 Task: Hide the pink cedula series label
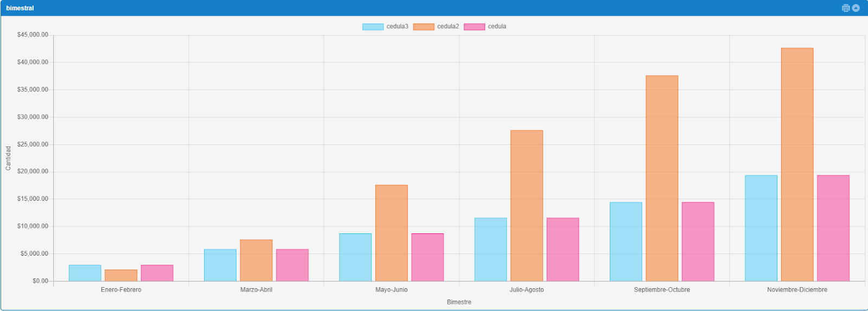click(x=497, y=27)
